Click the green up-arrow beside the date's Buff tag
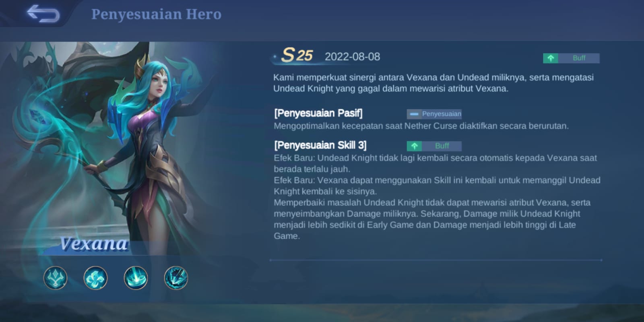 [x=551, y=58]
